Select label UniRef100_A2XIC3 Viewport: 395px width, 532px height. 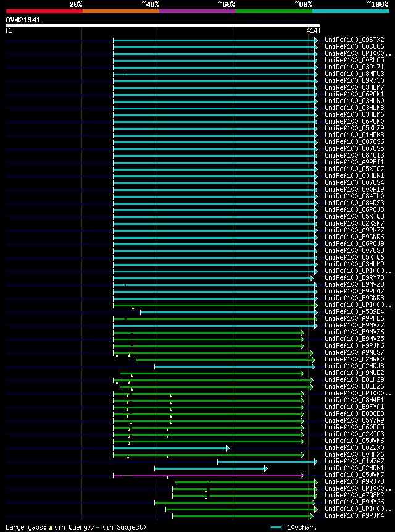pos(354,434)
